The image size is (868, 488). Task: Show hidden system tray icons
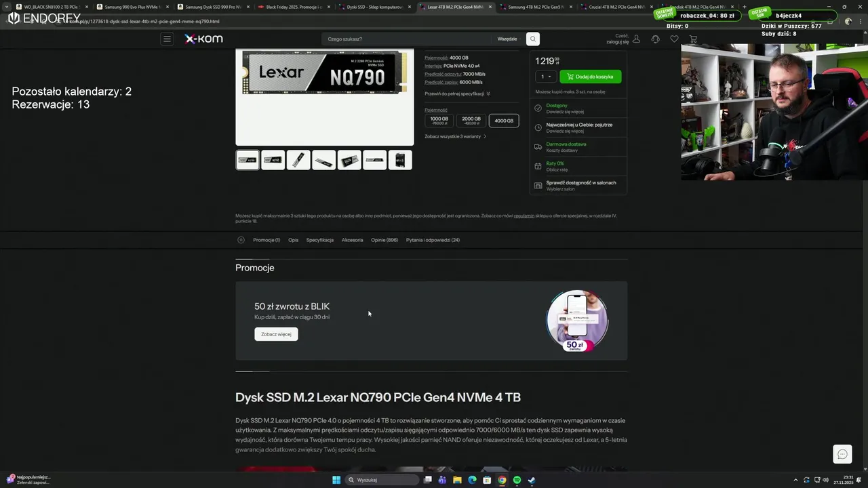tap(795, 480)
